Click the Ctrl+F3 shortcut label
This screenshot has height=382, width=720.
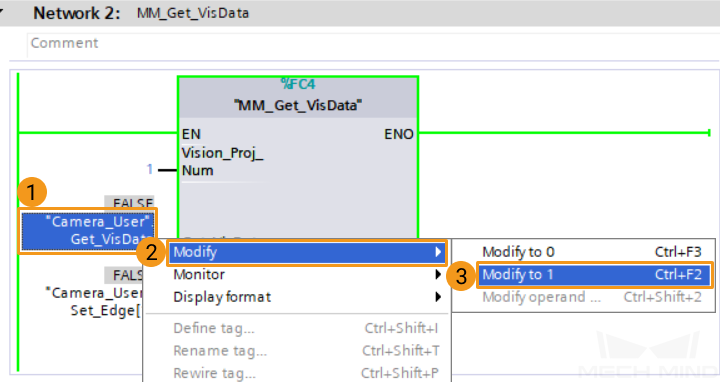678,252
